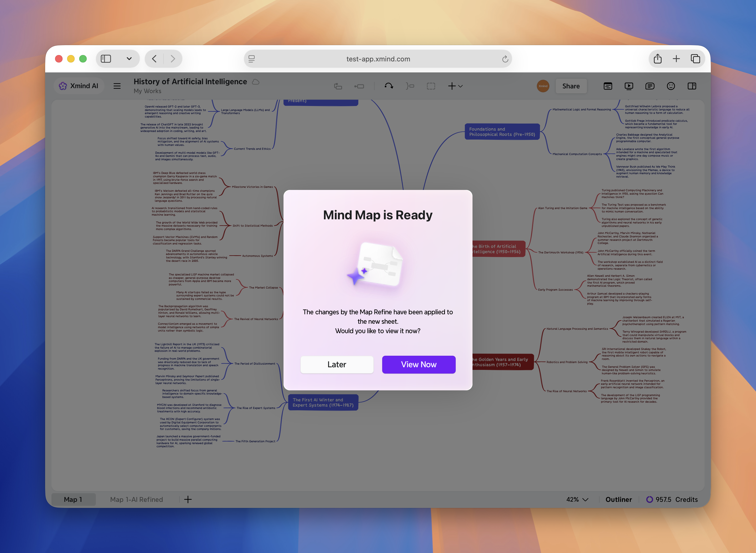Open the My Works folder link
756x553 pixels.
coord(147,91)
